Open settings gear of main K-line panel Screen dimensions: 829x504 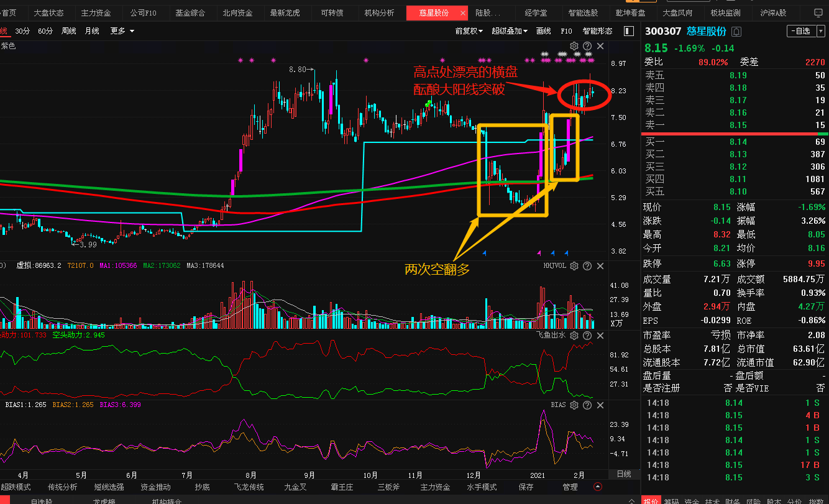tap(574, 46)
